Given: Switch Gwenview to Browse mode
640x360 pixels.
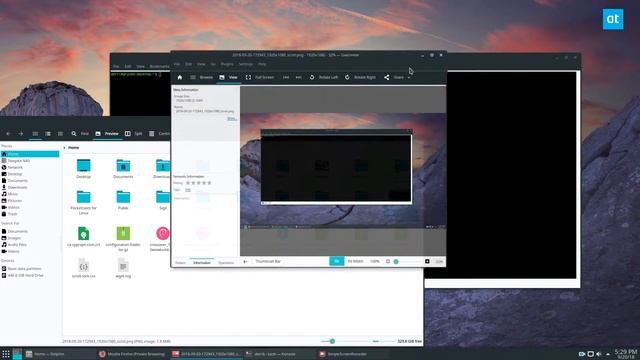Looking at the screenshot, I should [x=202, y=77].
